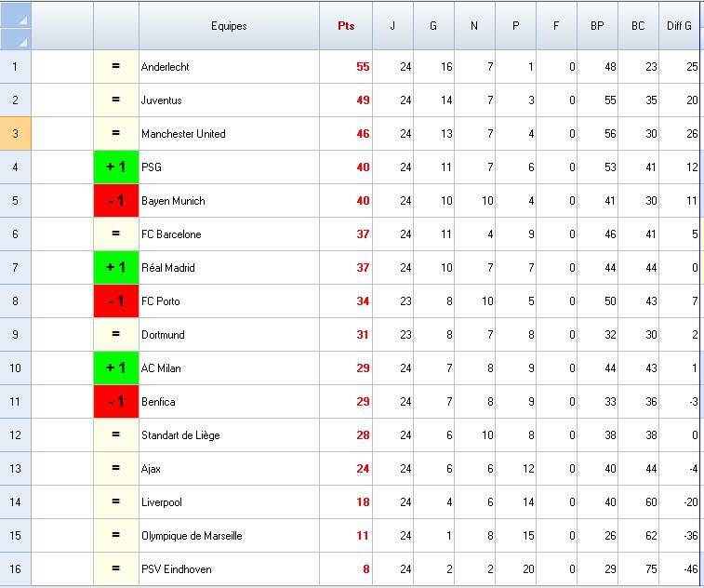Click the Pts column header
Image resolution: width=704 pixels, height=588 pixels.
click(x=345, y=26)
